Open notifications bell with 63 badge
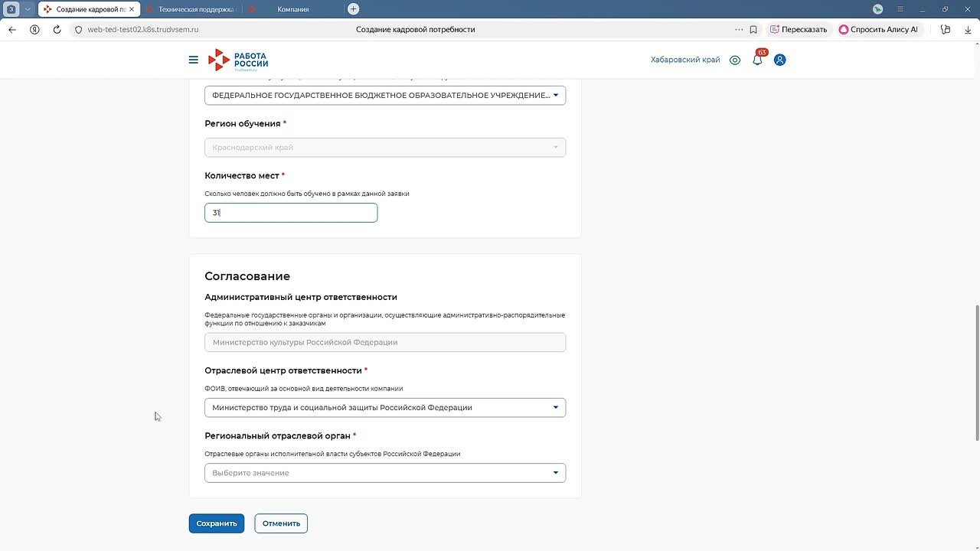The height and width of the screenshot is (551, 980). pos(757,60)
